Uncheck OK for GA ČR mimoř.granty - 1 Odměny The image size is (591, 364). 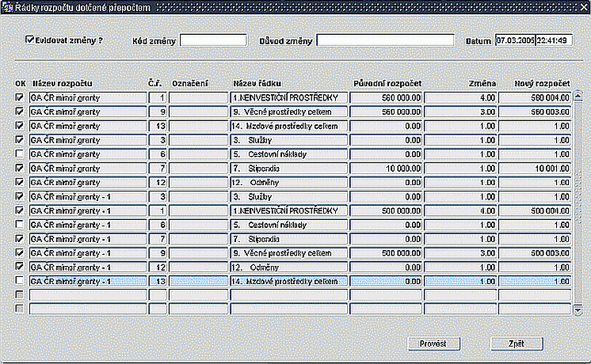(x=19, y=267)
